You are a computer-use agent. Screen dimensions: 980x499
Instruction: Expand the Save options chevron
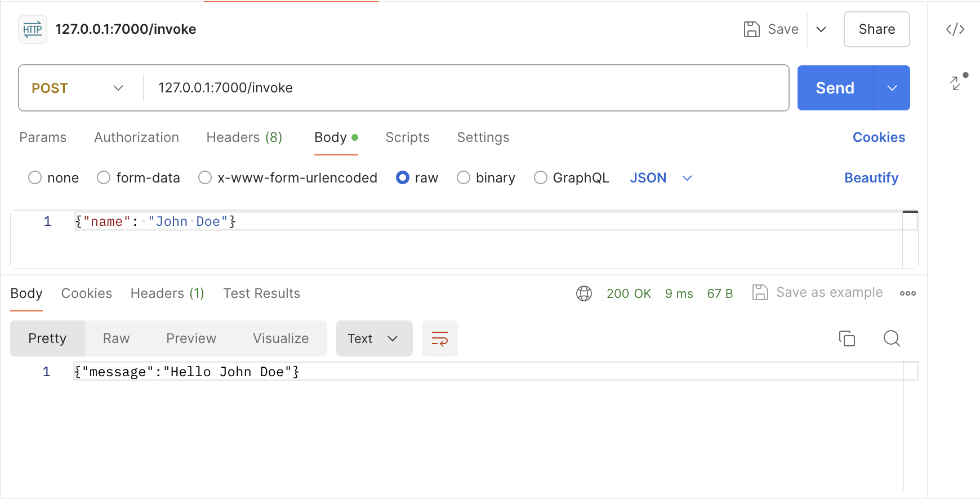pos(821,29)
